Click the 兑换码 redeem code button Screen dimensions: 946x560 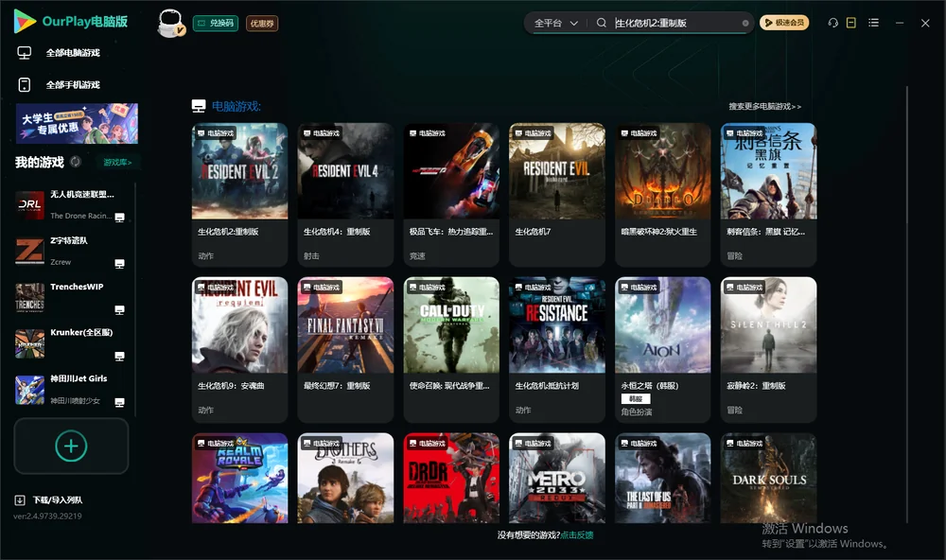[216, 23]
